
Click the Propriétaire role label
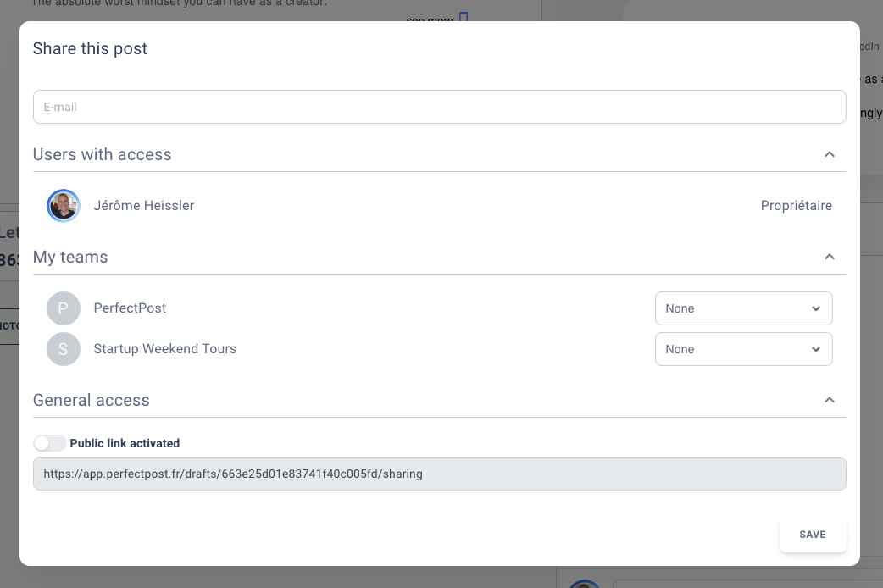[797, 206]
